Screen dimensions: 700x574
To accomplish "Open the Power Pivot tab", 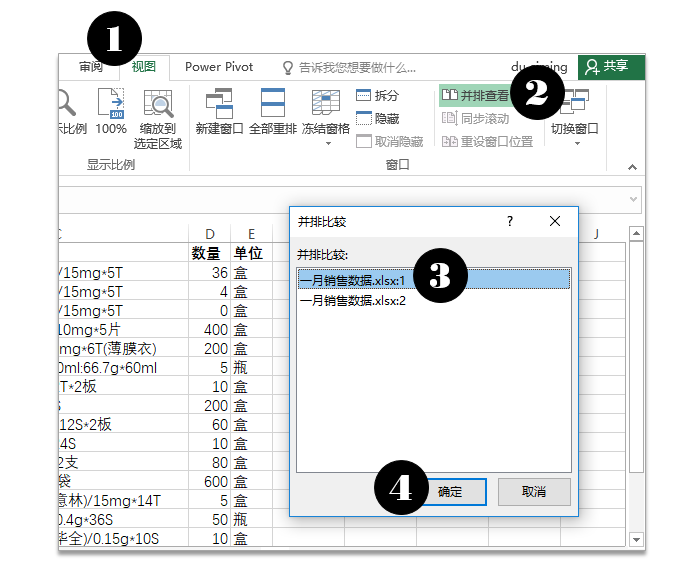I will [x=219, y=67].
